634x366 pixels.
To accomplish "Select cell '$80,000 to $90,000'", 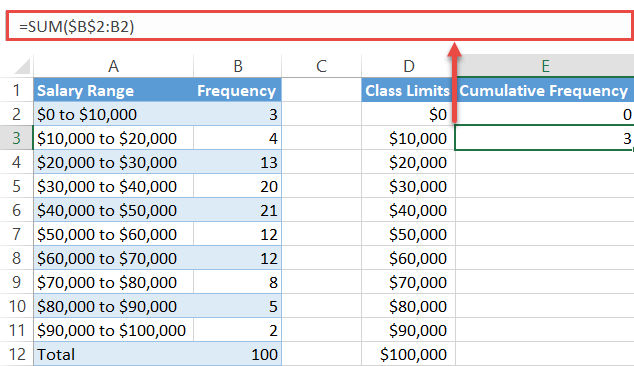I will (x=114, y=306).
